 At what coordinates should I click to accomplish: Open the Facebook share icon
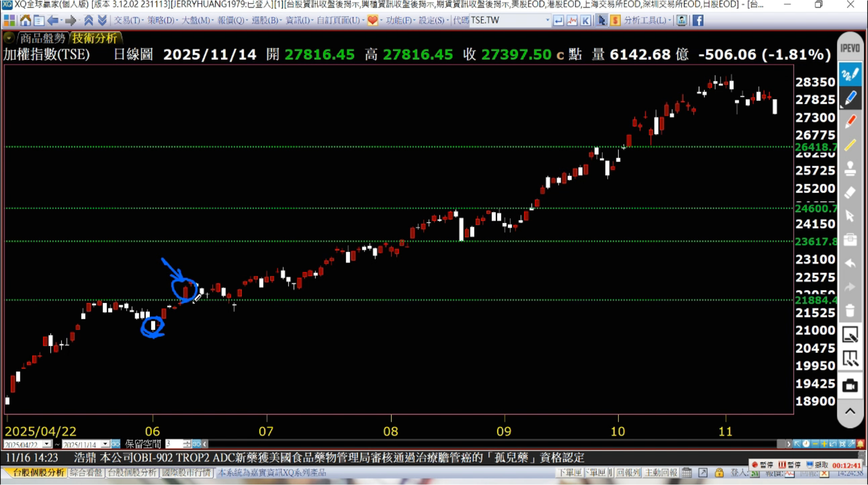coord(698,20)
